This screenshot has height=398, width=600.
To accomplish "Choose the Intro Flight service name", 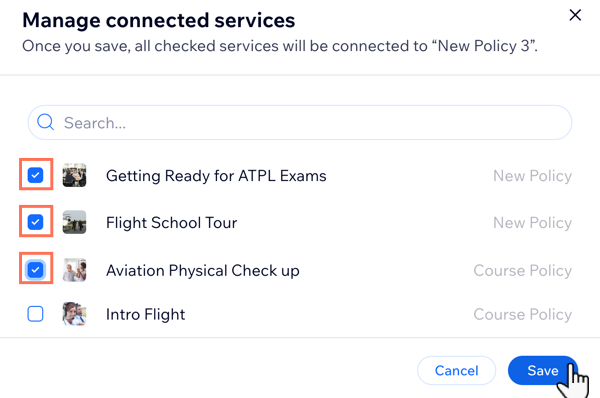I will [145, 315].
